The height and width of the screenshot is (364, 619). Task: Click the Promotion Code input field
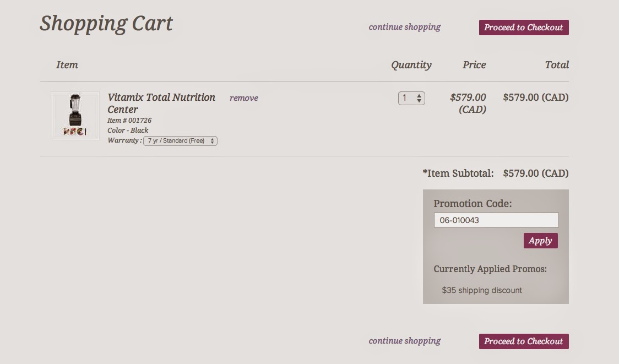(x=496, y=220)
